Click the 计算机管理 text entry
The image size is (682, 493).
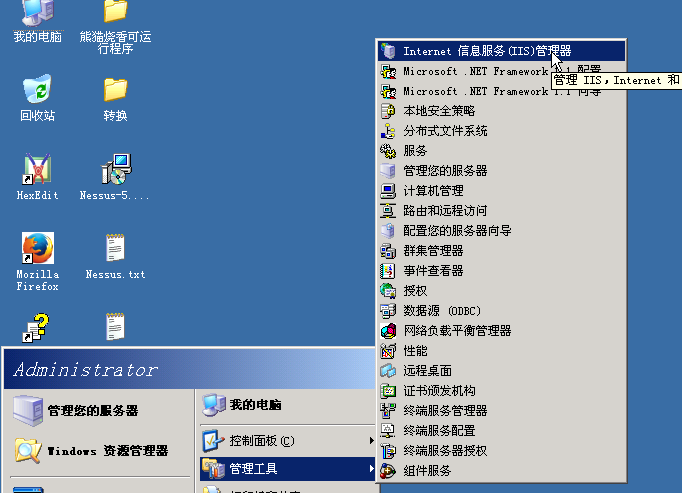pyautogui.click(x=433, y=191)
